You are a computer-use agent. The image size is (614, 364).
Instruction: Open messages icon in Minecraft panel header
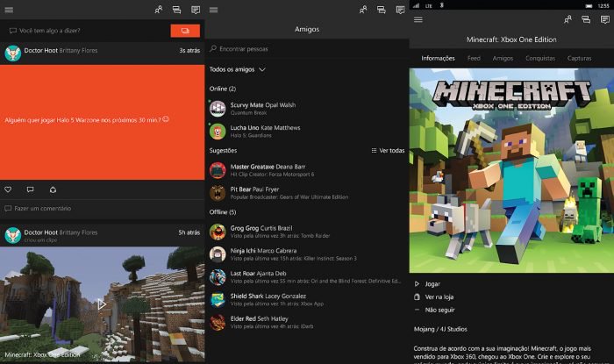pyautogui.click(x=604, y=19)
